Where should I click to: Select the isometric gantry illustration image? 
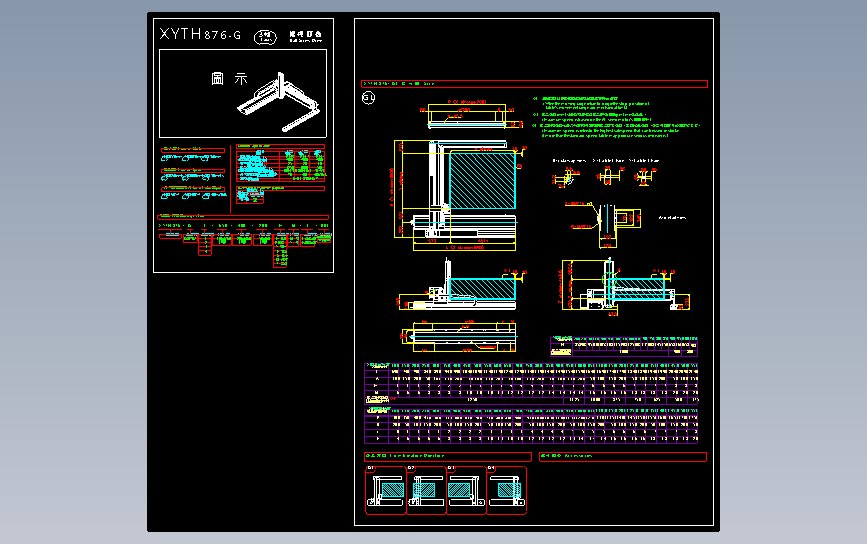(x=279, y=102)
